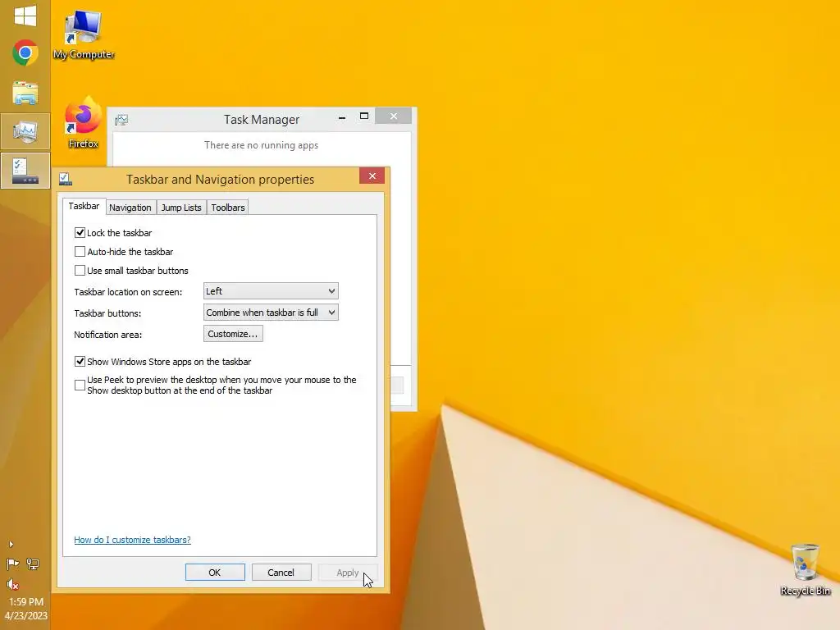The width and height of the screenshot is (840, 630).
Task: Open My Computer desktop shortcut
Action: (x=84, y=34)
